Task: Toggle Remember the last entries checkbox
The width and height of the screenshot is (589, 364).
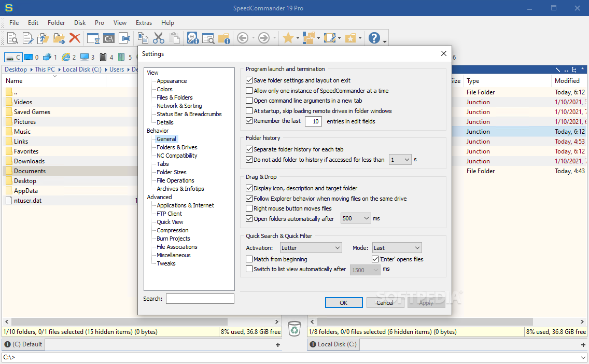Action: pyautogui.click(x=249, y=121)
